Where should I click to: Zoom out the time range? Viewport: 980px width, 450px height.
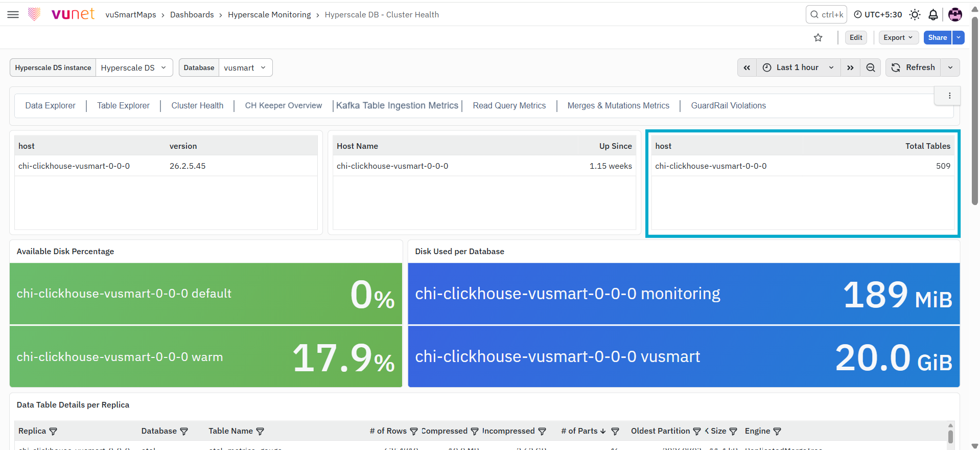tap(871, 67)
